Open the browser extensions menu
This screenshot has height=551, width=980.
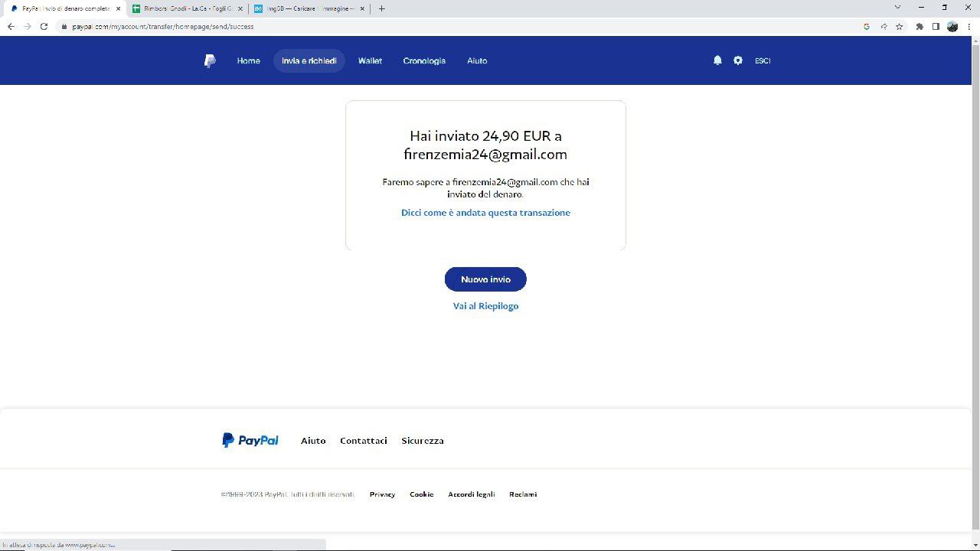920,26
